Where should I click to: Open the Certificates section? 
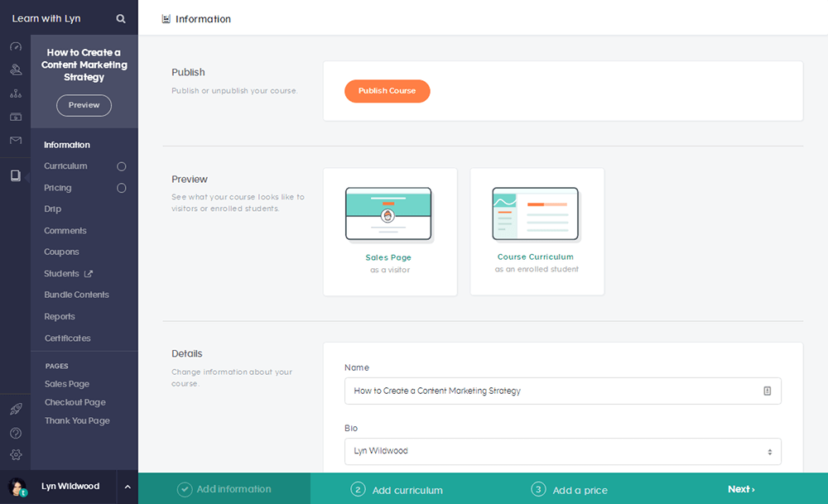tap(68, 338)
